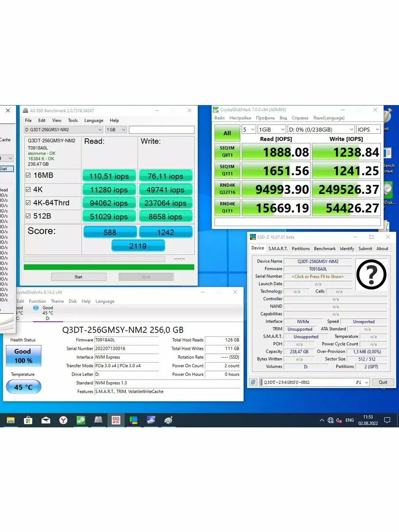Click the 45 °C temperature button in CrystalDiskInfo
This screenshot has height=532, width=399.
point(23,387)
